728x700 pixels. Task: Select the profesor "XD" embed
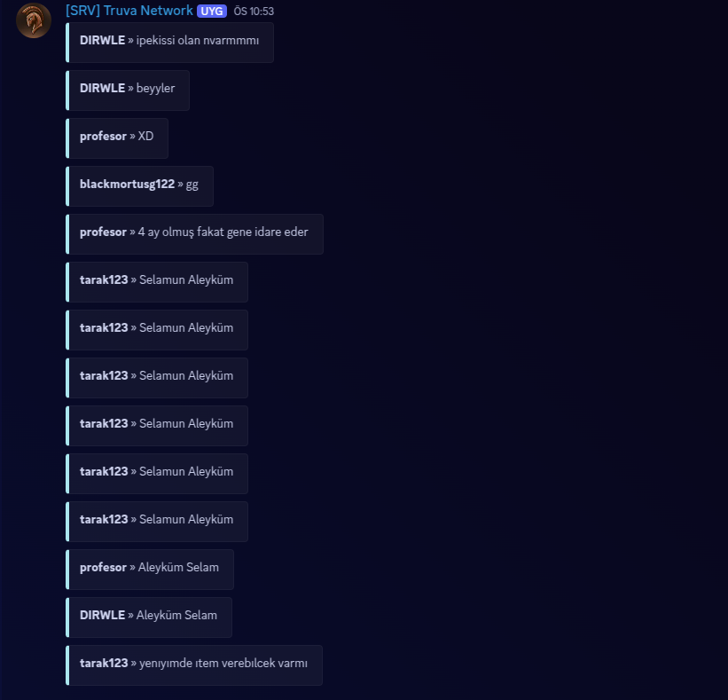[x=118, y=138]
